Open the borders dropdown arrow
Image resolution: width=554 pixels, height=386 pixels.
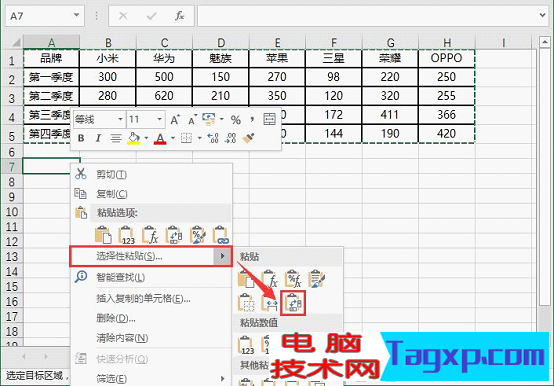[199, 138]
